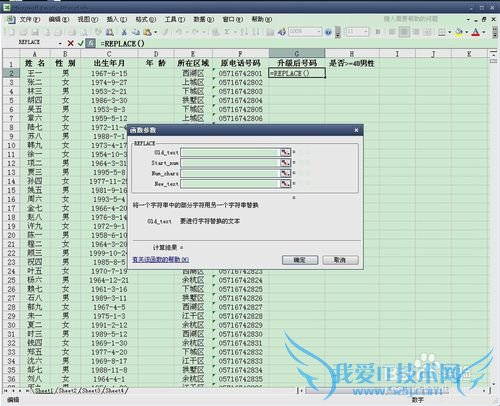
Task: Click collapse-dialog icon beside Num_chars field
Action: click(285, 173)
